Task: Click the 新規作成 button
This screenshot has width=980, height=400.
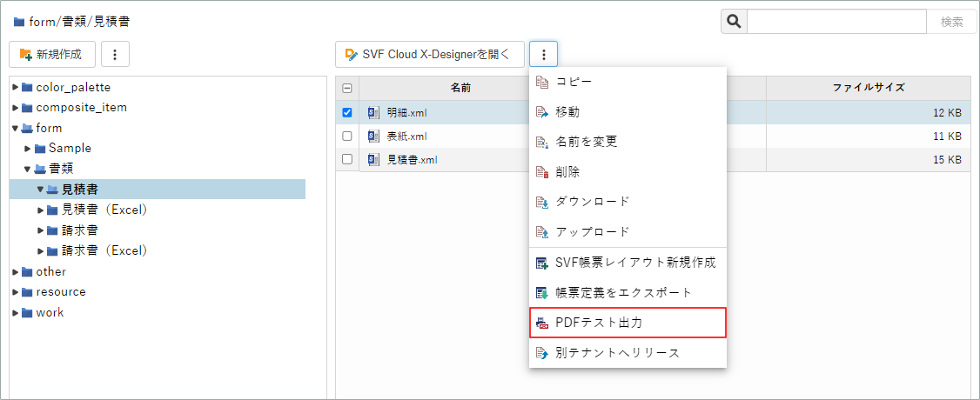Action: pos(52,54)
